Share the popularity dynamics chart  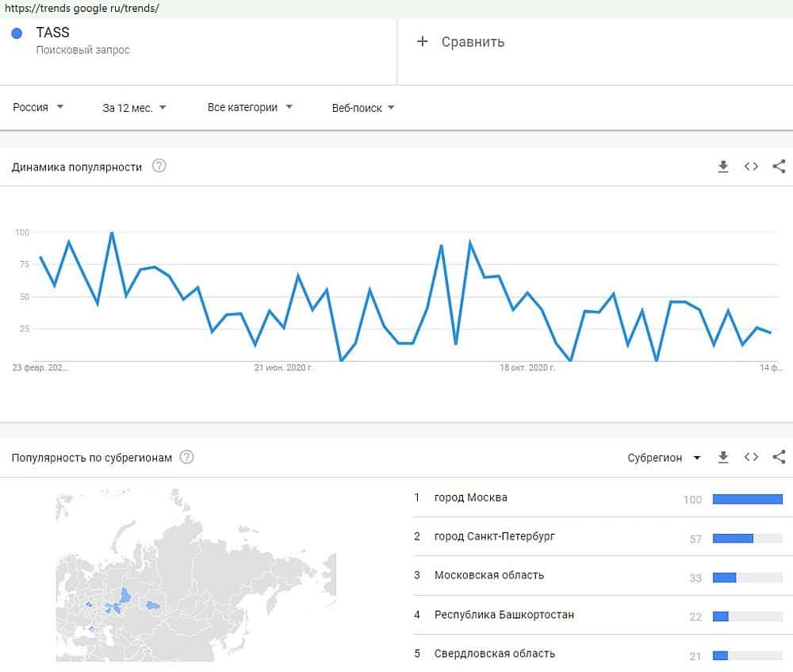pyautogui.click(x=779, y=167)
